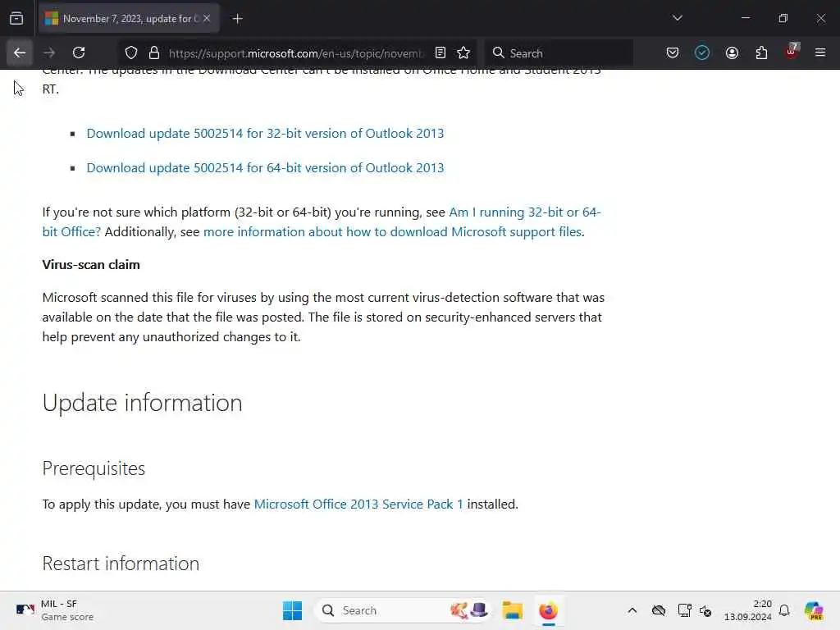The width and height of the screenshot is (840, 630).
Task: Open Firefox account menu
Action: coord(732,52)
